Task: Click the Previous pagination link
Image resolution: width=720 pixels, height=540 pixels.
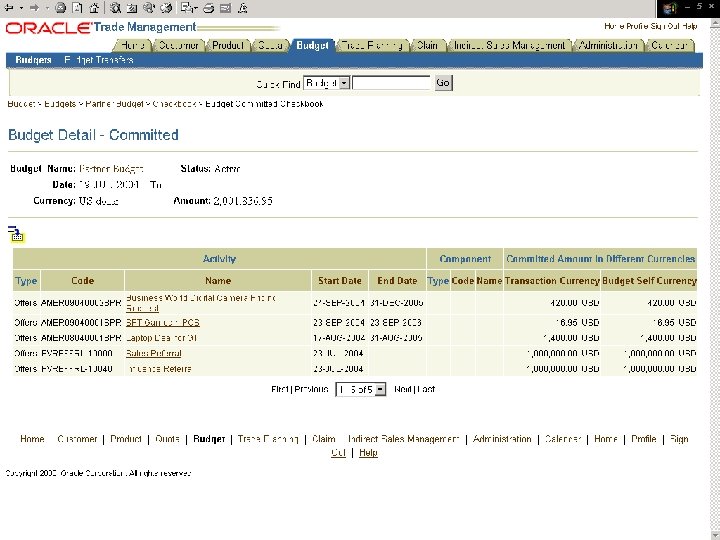Action: [311, 389]
